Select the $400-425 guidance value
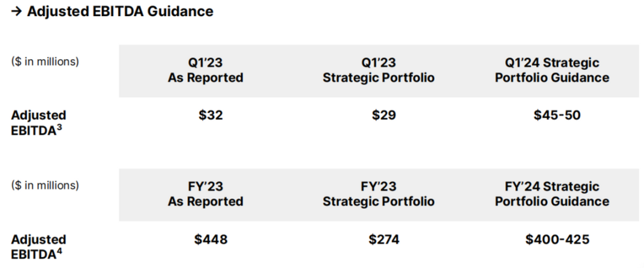 (x=557, y=239)
